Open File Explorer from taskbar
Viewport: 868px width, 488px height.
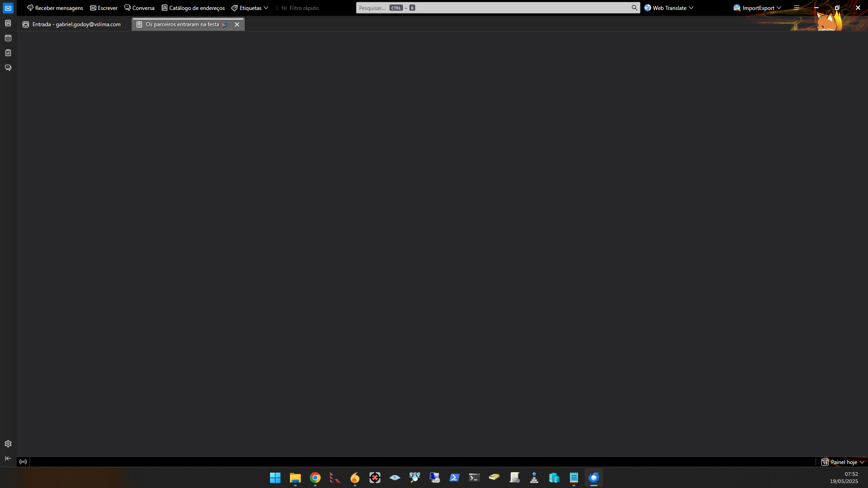pos(295,478)
